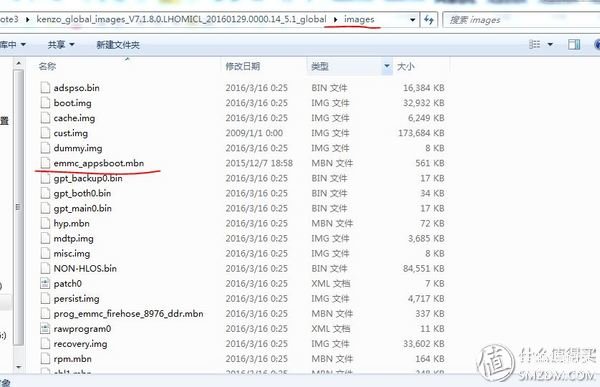Select the mdtp.img file icon

[x=45, y=238]
